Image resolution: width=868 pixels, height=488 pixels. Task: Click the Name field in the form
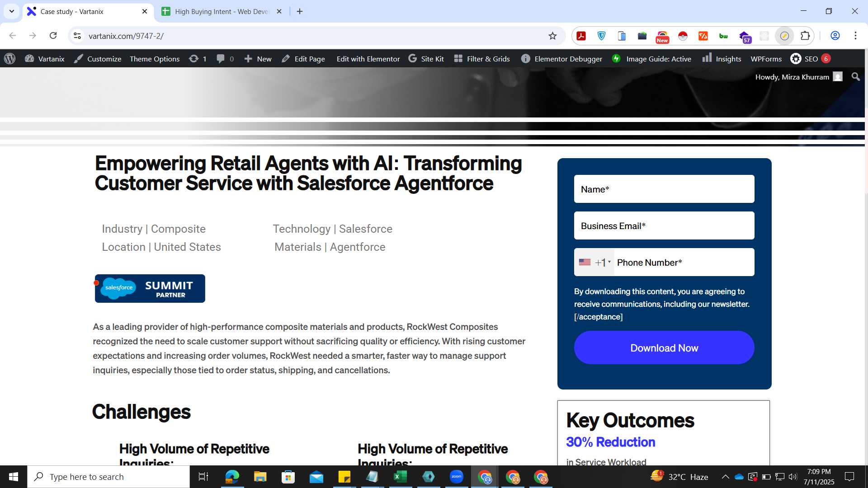point(664,189)
